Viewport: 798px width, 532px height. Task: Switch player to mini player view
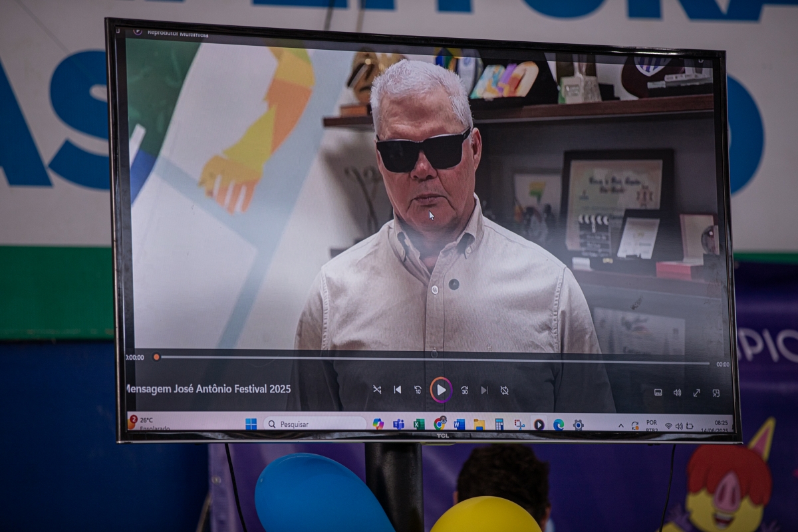point(716,393)
